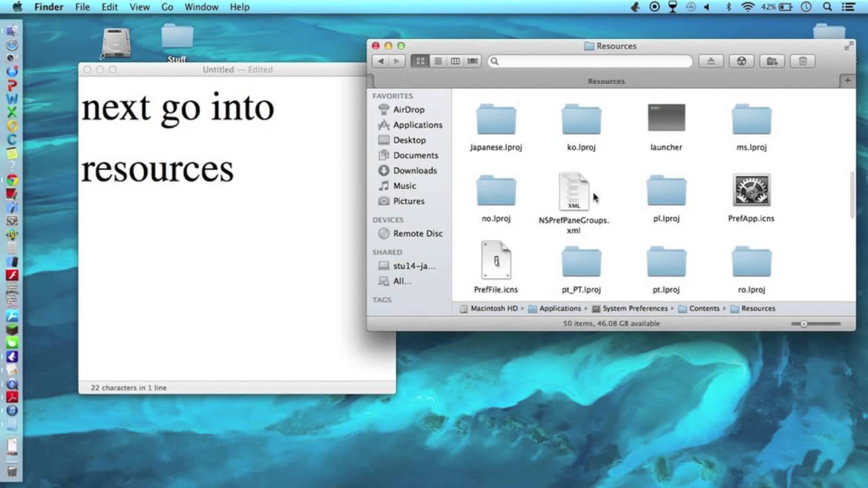
Task: Open the Stuff folder on desktop
Action: point(177,44)
